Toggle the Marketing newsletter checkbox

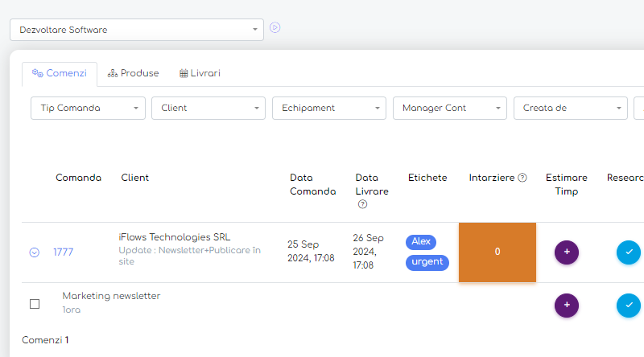(x=35, y=304)
